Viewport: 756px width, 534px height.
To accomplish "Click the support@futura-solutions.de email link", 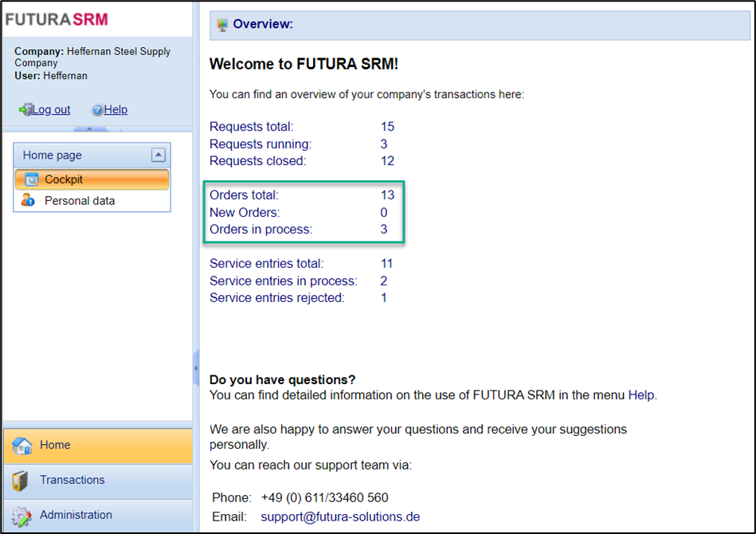I will [x=340, y=516].
